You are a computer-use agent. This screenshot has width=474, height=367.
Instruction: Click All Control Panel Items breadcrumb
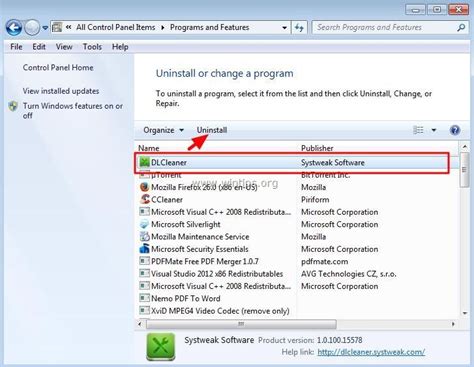tap(115, 27)
